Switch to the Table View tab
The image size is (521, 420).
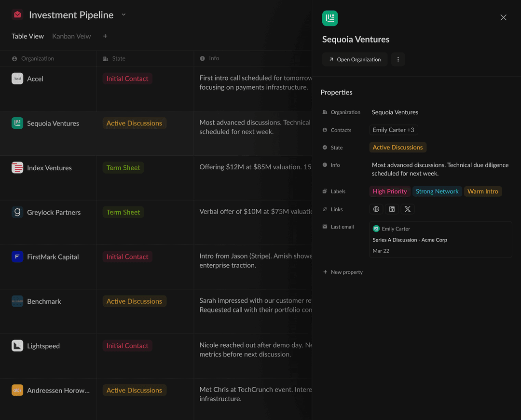(27, 36)
